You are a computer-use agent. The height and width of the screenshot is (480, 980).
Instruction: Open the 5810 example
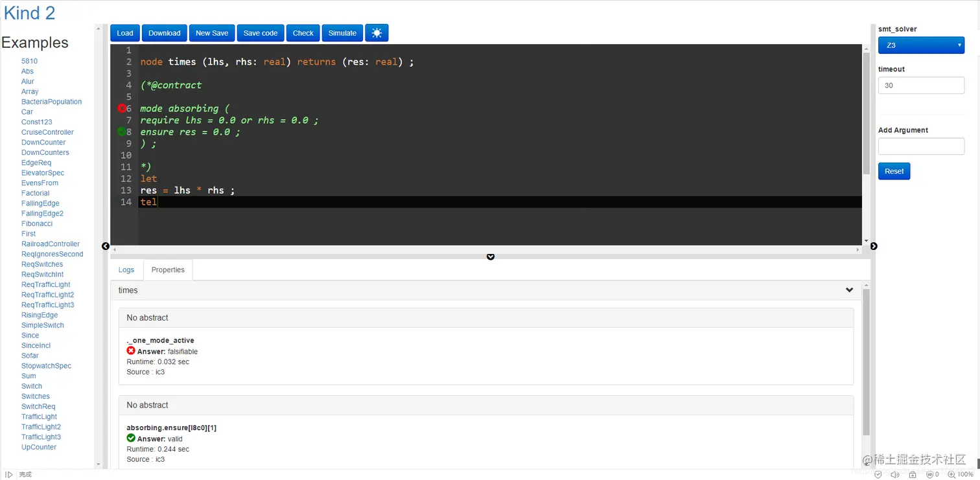tap(29, 61)
